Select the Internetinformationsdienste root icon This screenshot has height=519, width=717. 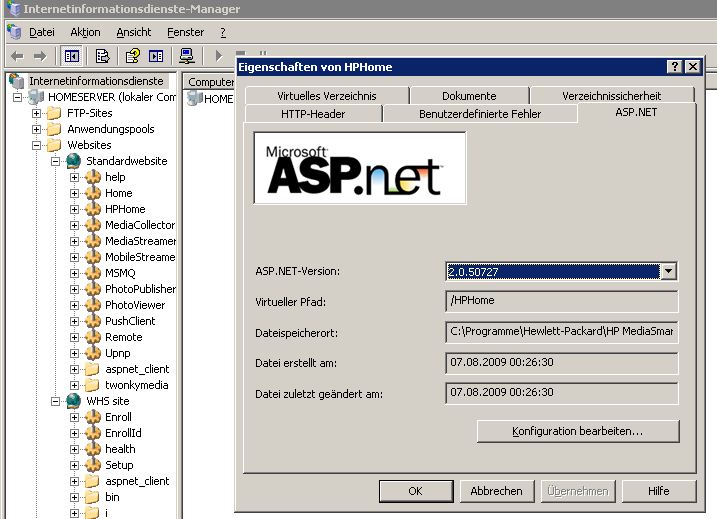pos(16,81)
